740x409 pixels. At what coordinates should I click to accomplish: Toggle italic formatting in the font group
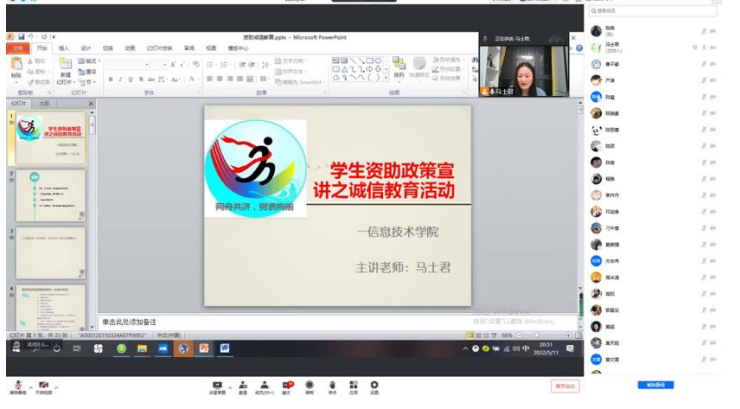[x=118, y=79]
